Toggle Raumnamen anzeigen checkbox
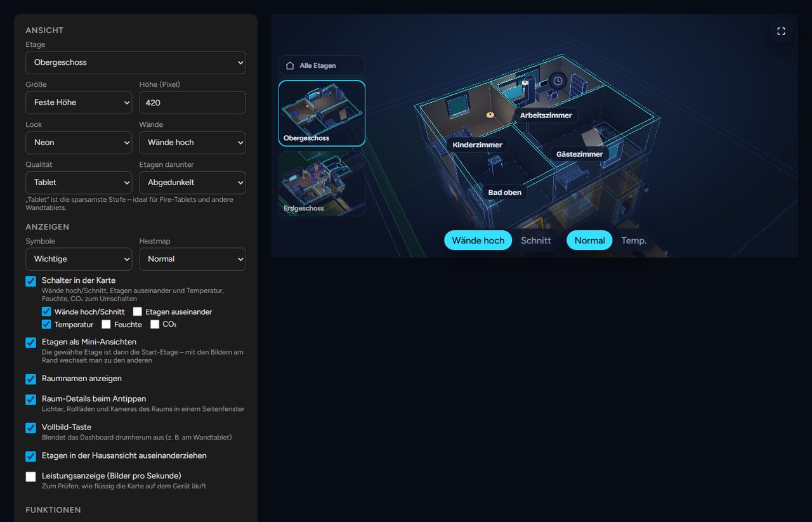Image resolution: width=812 pixels, height=522 pixels. pyautogui.click(x=30, y=379)
